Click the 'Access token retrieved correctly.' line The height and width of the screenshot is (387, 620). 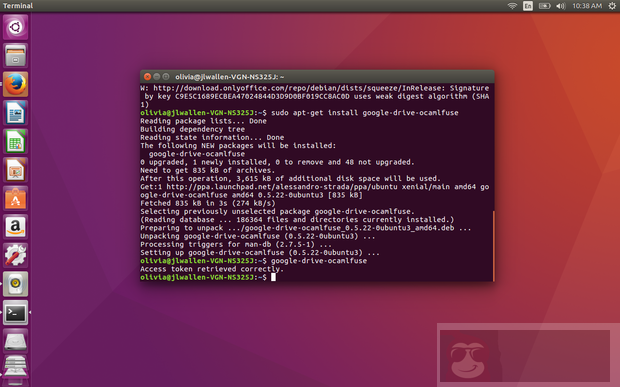[x=212, y=269]
